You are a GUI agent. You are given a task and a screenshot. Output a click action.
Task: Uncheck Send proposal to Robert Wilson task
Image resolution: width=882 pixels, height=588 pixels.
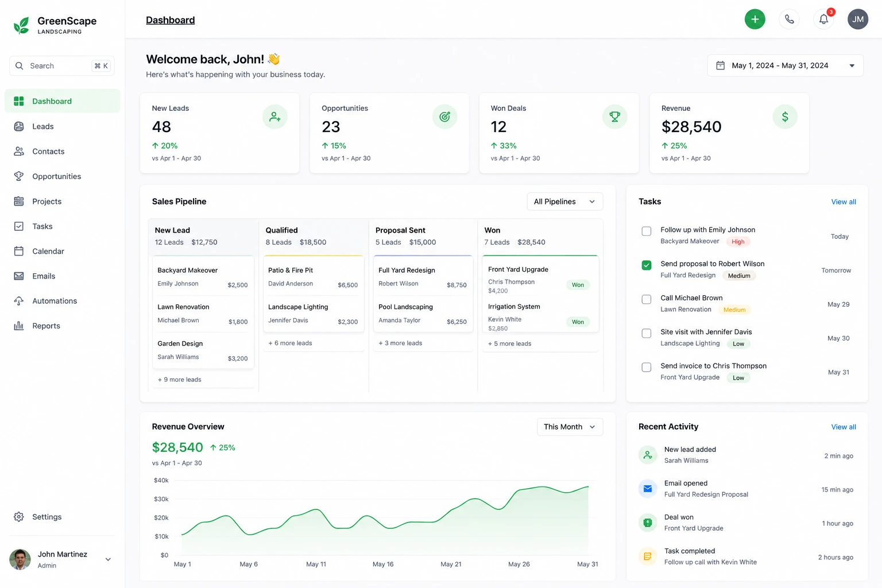pos(647,265)
